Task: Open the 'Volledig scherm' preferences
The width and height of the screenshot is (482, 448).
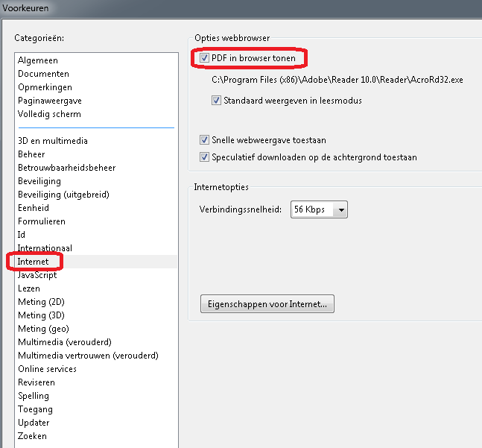Action: [x=49, y=114]
